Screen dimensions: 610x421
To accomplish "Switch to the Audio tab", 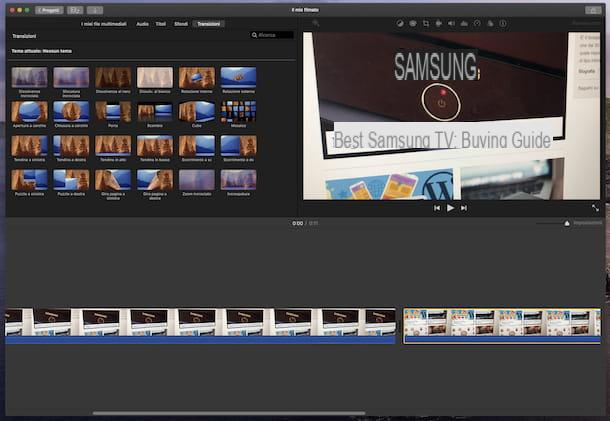I will click(142, 24).
